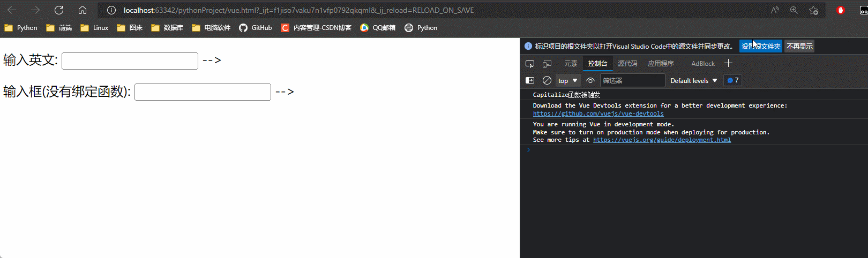The height and width of the screenshot is (258, 868).
Task: Switch to the 源代码 tab
Action: [x=627, y=64]
